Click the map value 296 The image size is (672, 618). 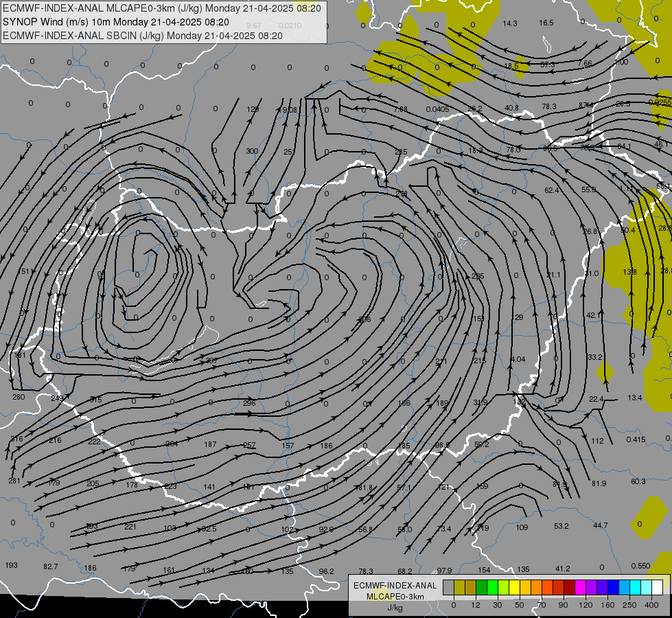(x=249, y=403)
